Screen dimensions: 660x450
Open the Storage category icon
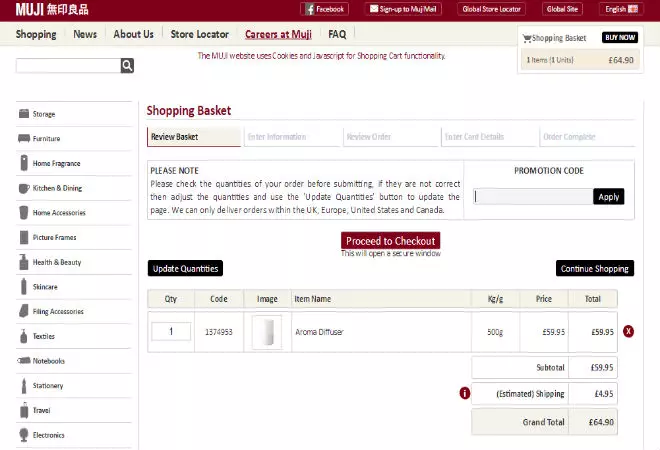click(x=24, y=114)
